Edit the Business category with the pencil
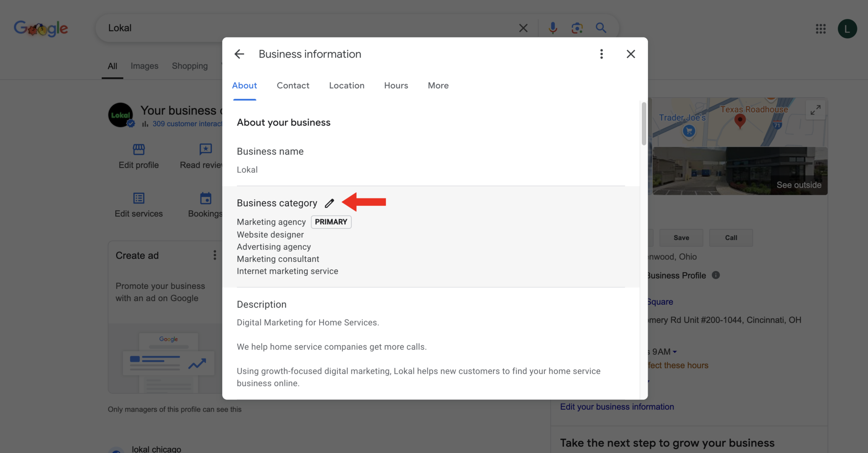Image resolution: width=868 pixels, height=453 pixels. [x=329, y=203]
